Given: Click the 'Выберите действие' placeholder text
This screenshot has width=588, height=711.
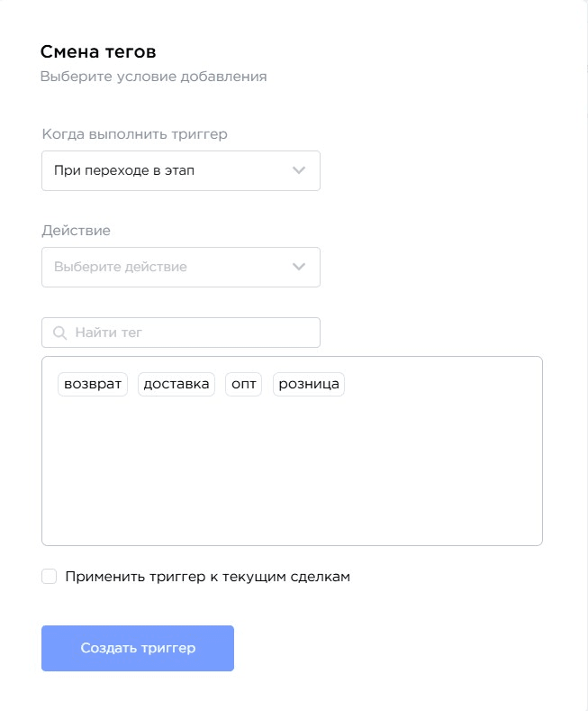Looking at the screenshot, I should click(121, 267).
